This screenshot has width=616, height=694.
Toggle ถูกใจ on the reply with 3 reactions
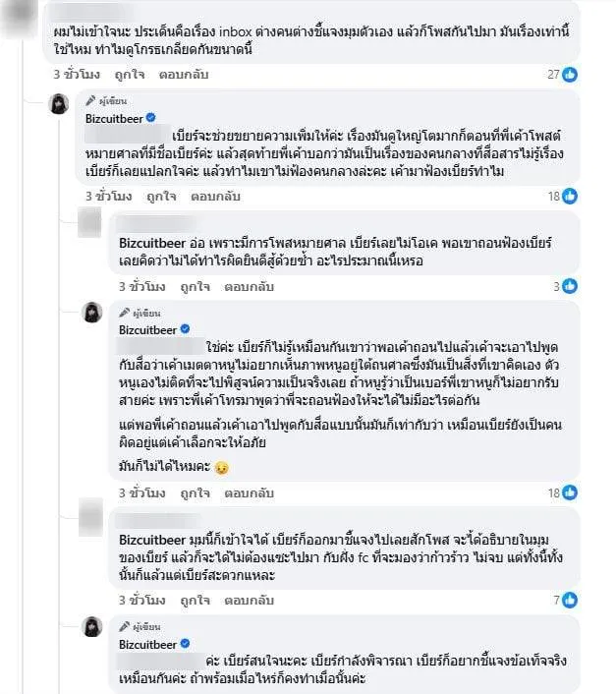pyautogui.click(x=187, y=286)
